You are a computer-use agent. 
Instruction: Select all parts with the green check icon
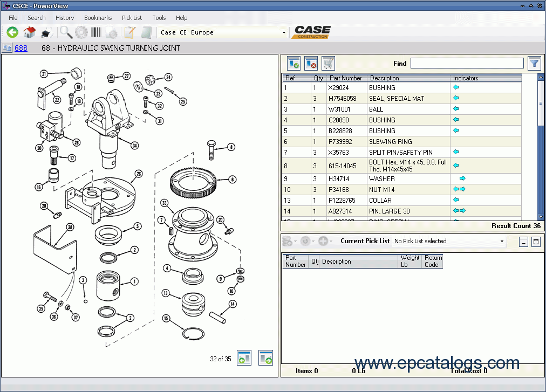click(294, 63)
